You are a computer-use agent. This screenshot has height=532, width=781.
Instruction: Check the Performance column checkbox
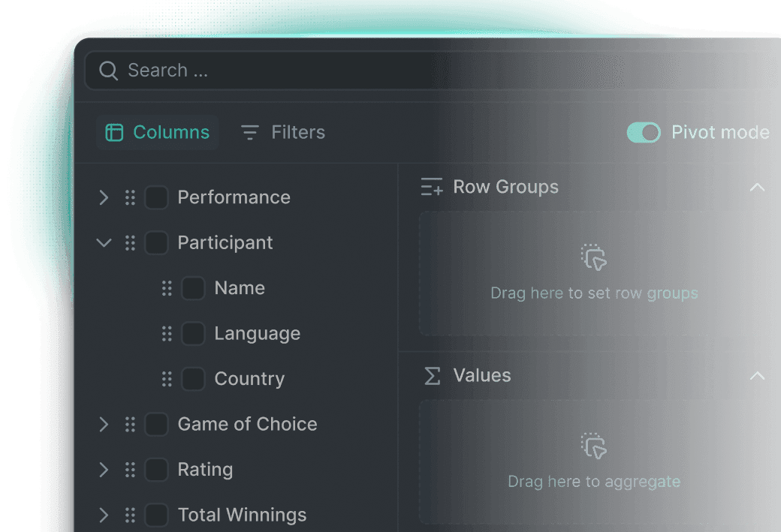click(156, 197)
